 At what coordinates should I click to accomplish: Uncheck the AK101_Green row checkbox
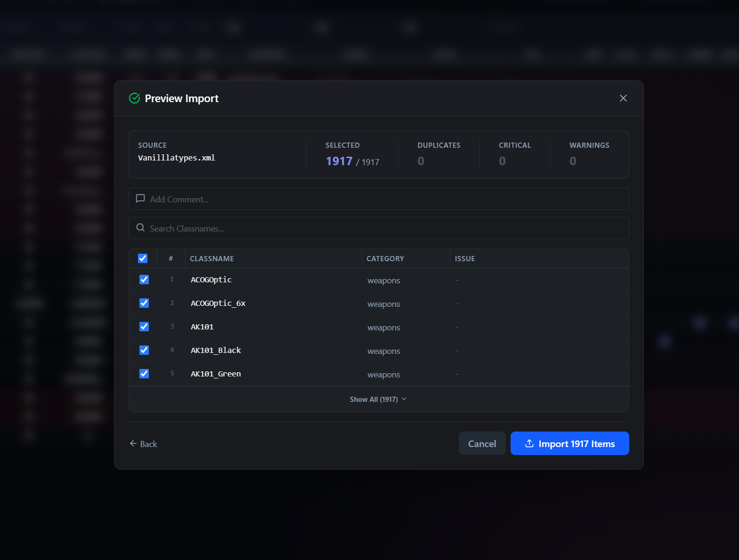[144, 374]
